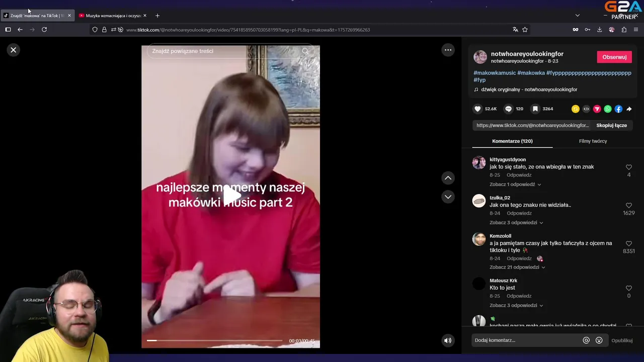
Task: Open Izulka_02's profile from the comment
Action: (x=500, y=198)
